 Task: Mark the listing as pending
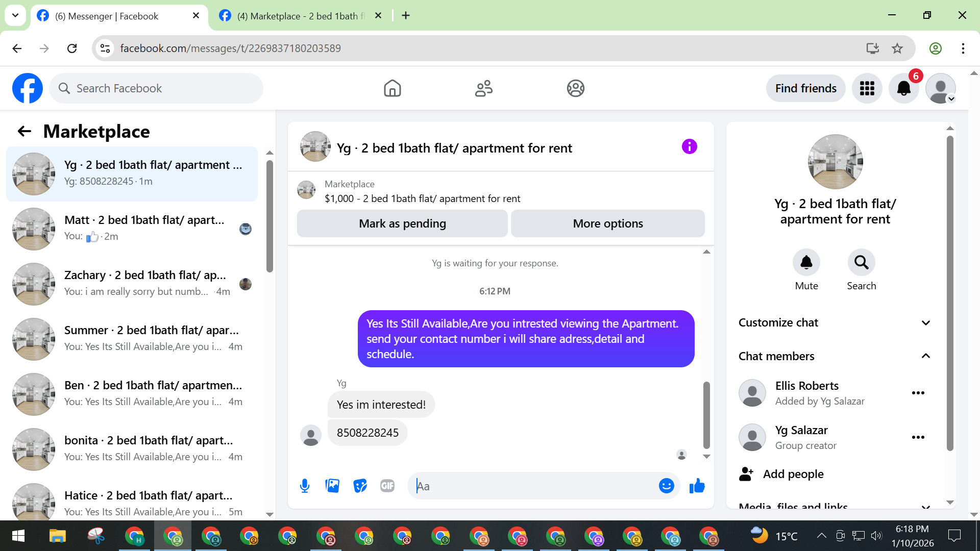402,223
